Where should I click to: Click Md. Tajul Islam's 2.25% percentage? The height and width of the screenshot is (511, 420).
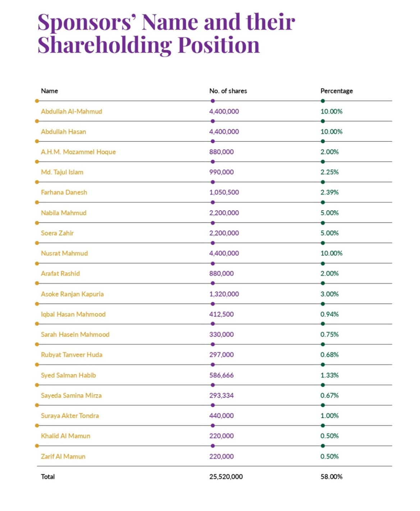click(329, 172)
